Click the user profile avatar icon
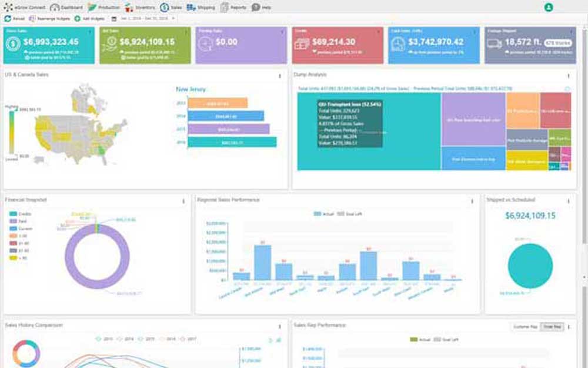The image size is (588, 368). coord(549,8)
